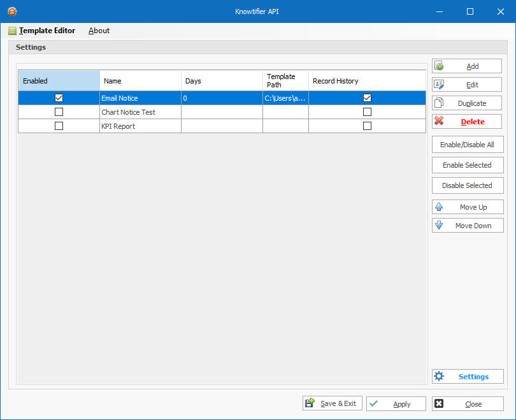The width and height of the screenshot is (516, 420).
Task: Minimize the Knowtifier API window
Action: coord(440,11)
